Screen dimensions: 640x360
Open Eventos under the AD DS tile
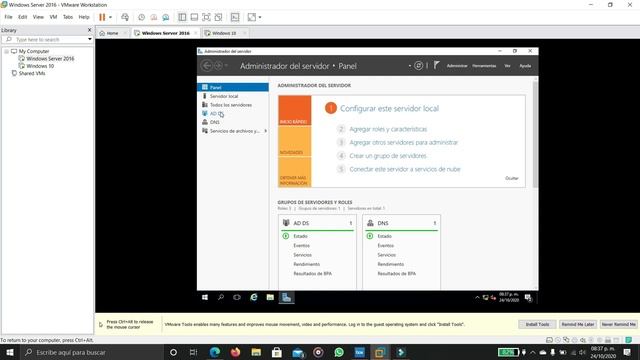301,245
